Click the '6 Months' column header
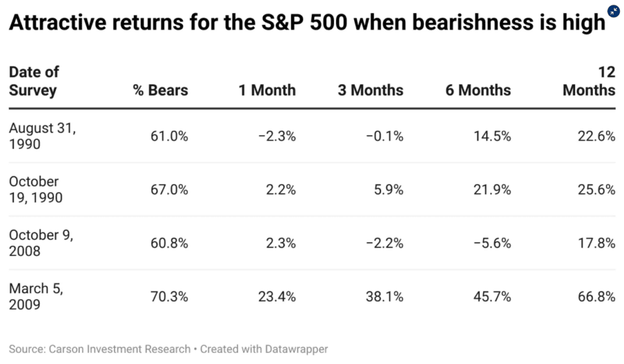 click(478, 91)
